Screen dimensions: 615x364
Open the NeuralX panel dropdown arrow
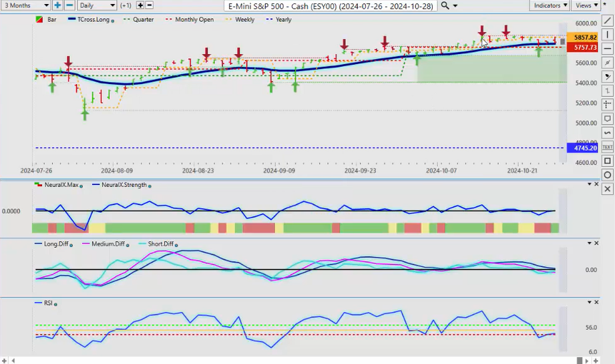[589, 184]
